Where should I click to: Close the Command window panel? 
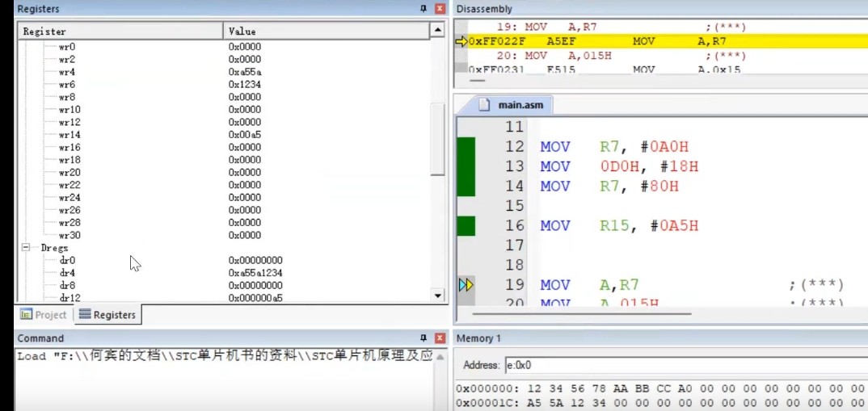(x=440, y=338)
